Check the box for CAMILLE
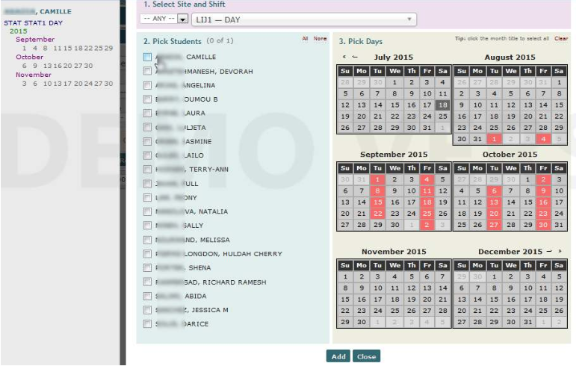 [x=148, y=57]
